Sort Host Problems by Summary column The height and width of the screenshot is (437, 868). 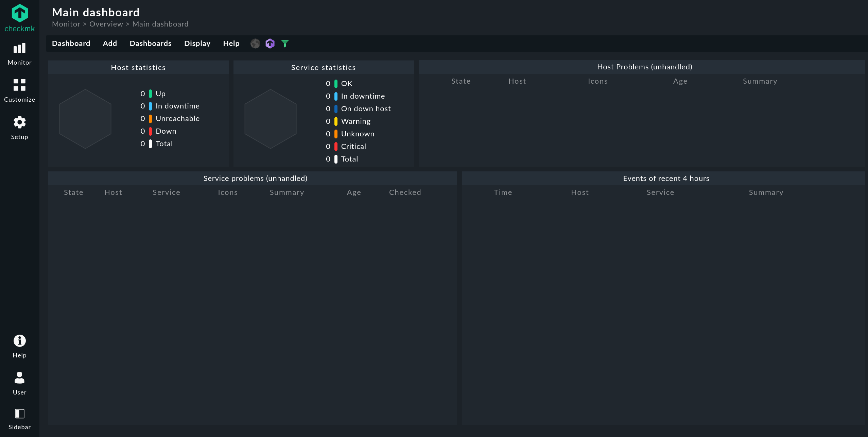(760, 82)
